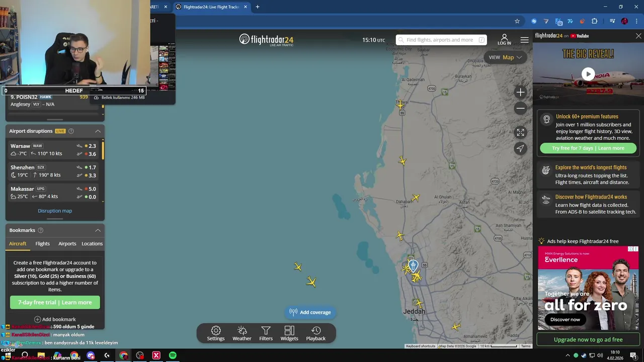
Task: Click Add bookmark
Action: click(x=55, y=319)
